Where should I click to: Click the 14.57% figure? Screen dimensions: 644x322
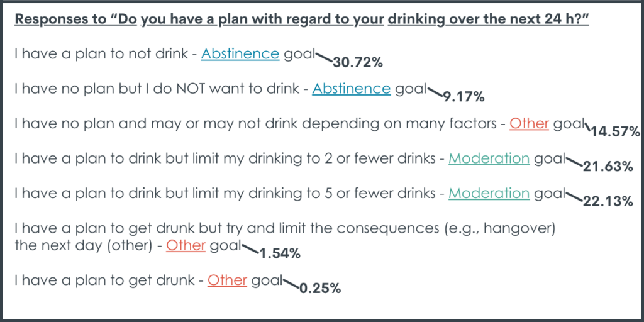[615, 132]
